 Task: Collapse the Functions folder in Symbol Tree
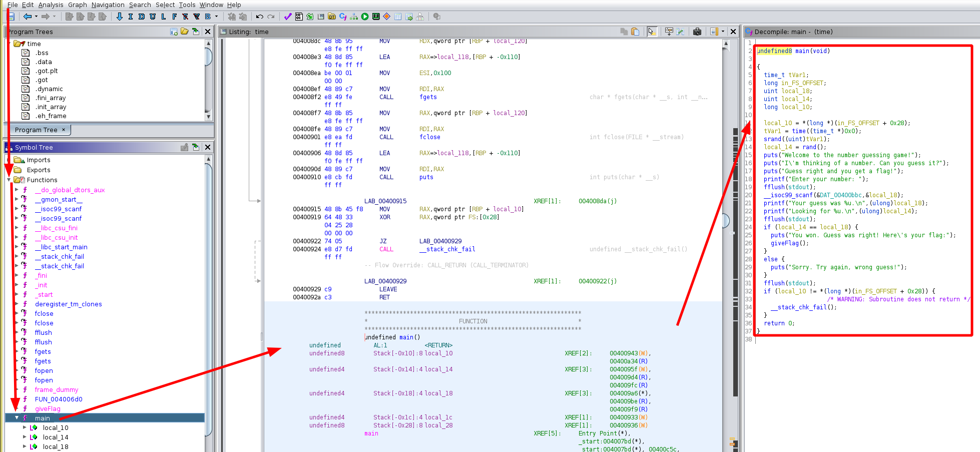point(9,180)
